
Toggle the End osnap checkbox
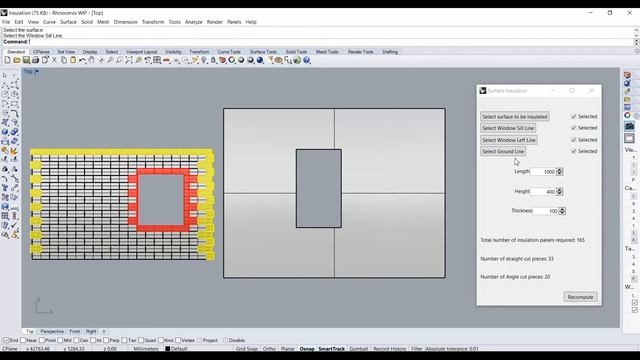[x=6, y=340]
